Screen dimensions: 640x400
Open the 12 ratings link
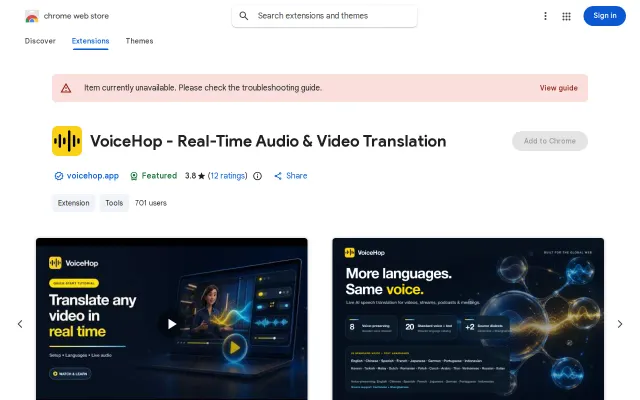click(x=228, y=176)
